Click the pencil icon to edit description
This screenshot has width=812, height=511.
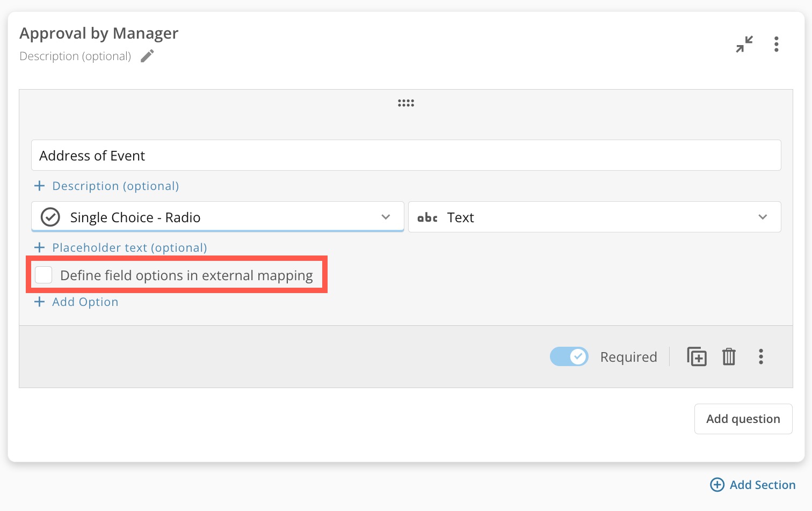(147, 56)
